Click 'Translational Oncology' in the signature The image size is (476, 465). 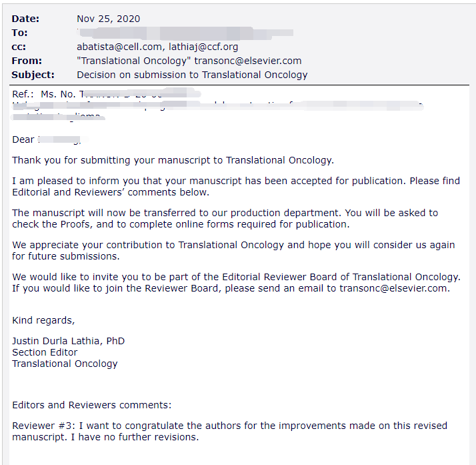(65, 364)
